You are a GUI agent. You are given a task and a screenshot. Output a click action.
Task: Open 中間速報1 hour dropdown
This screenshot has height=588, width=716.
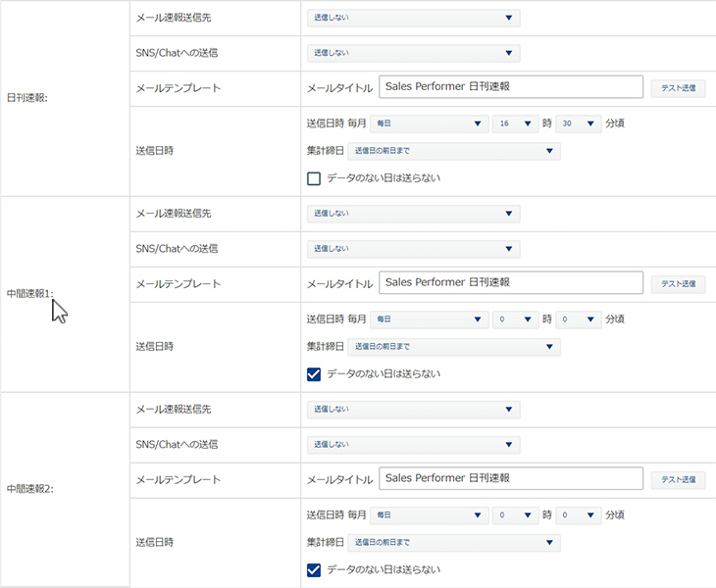(x=516, y=319)
